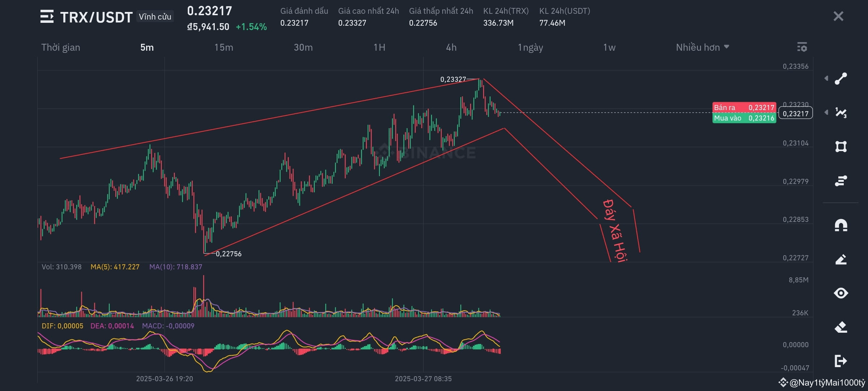Click the KL 24h(USDT) value 77.46M

pos(552,23)
